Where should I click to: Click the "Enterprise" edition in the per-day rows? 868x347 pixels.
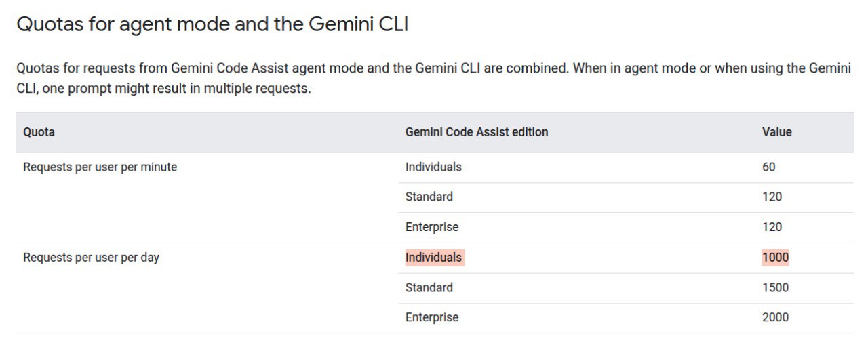[432, 317]
